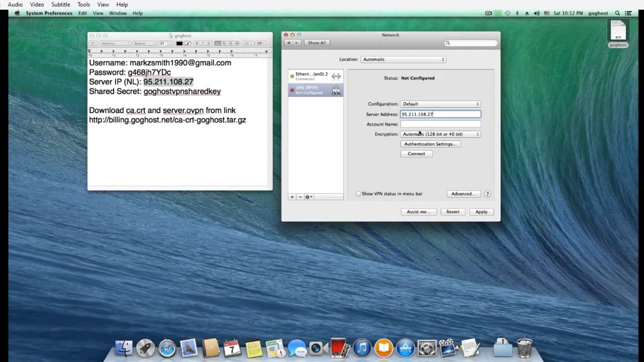Open Edit menu in mac menu bar
The image size is (644, 362).
[83, 13]
